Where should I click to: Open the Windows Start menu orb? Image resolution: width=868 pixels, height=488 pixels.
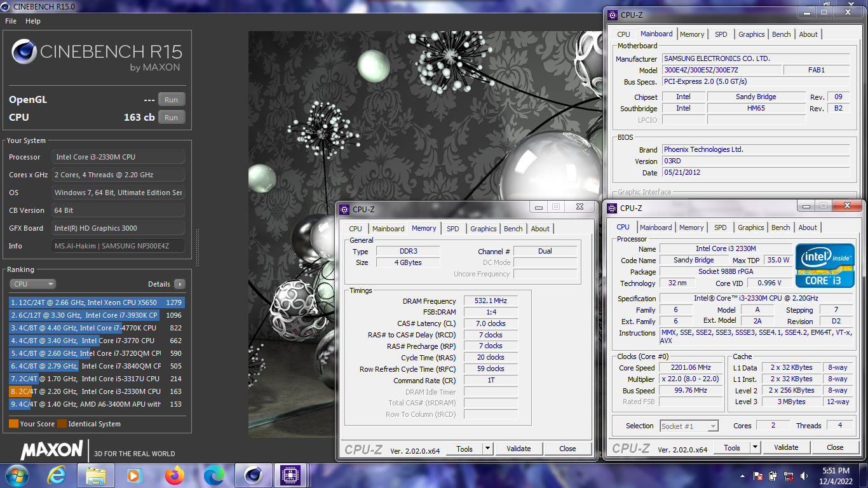pos(16,475)
